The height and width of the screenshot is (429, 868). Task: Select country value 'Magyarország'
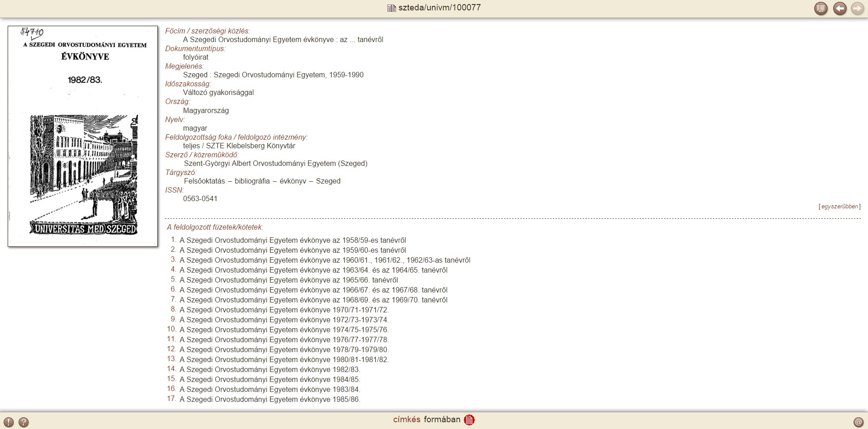206,111
